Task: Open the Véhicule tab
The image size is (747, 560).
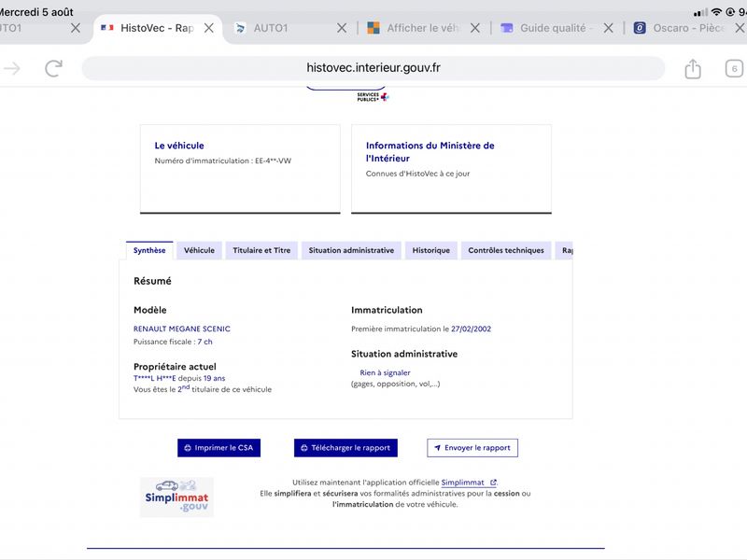Action: (199, 250)
